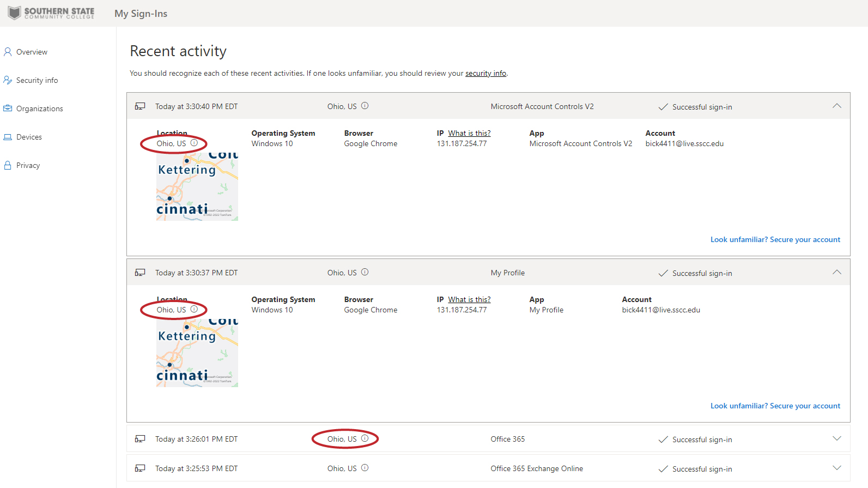Click the 'Office 365' app name
Screen dimensions: 868x488
point(508,439)
